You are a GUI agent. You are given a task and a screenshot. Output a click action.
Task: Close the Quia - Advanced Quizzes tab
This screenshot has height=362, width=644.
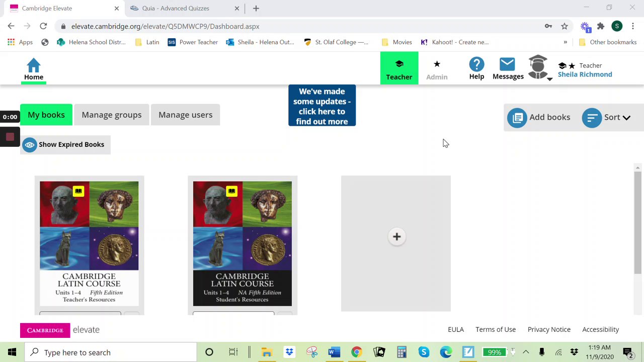click(x=237, y=8)
